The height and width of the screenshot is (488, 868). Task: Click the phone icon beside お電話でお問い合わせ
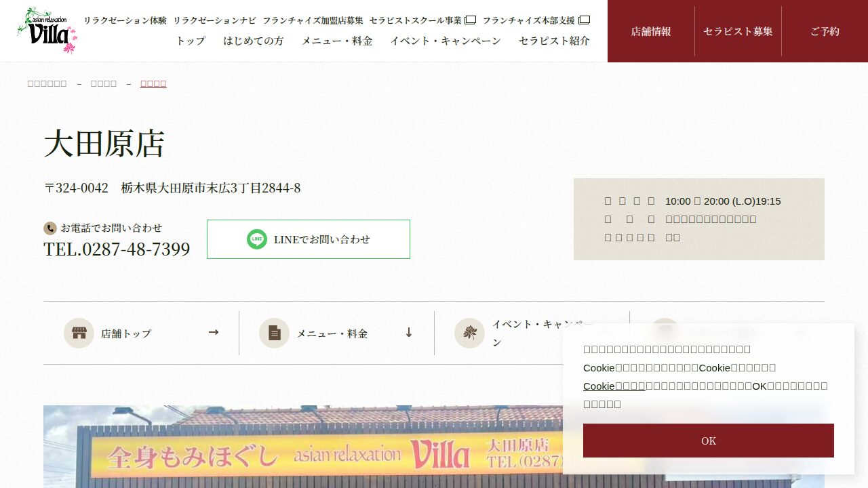pyautogui.click(x=50, y=228)
